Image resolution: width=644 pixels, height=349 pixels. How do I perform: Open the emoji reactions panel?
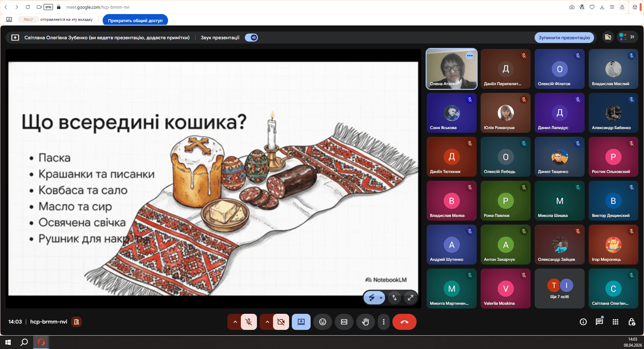click(x=322, y=322)
